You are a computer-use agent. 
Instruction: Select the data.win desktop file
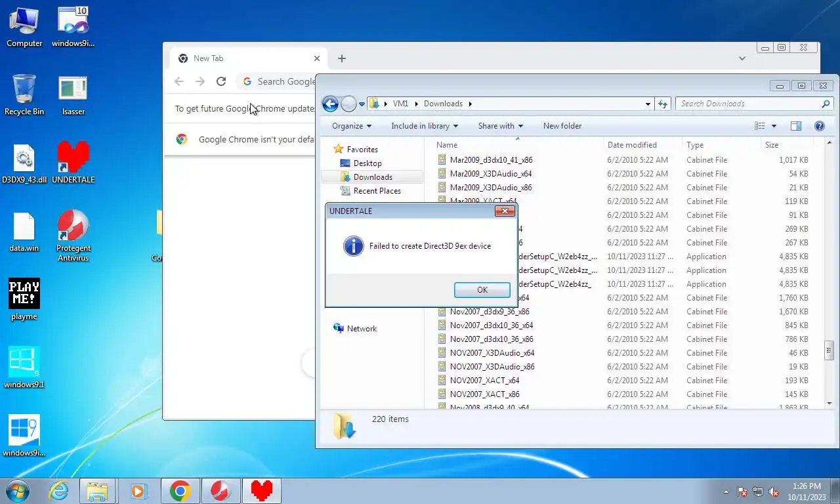24,232
